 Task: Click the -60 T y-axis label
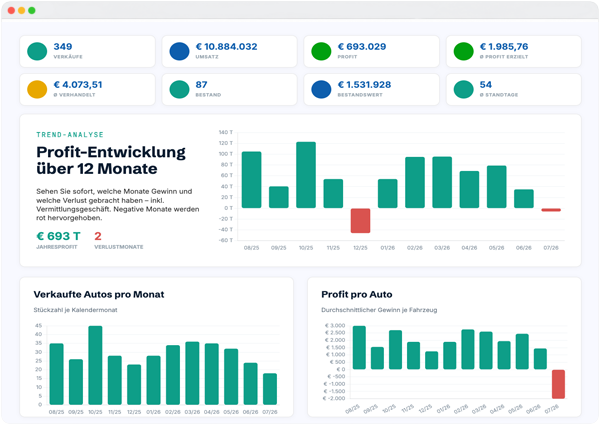[x=226, y=240]
